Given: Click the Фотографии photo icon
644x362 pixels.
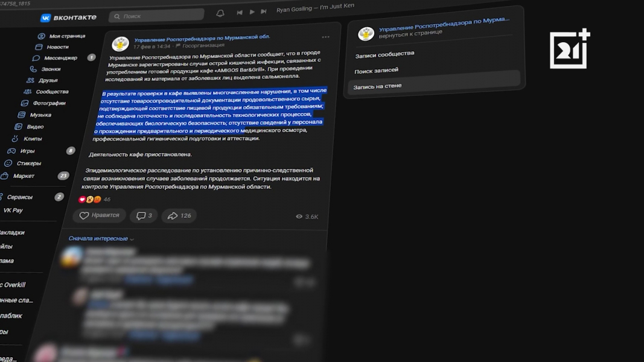Looking at the screenshot, I should (x=25, y=103).
